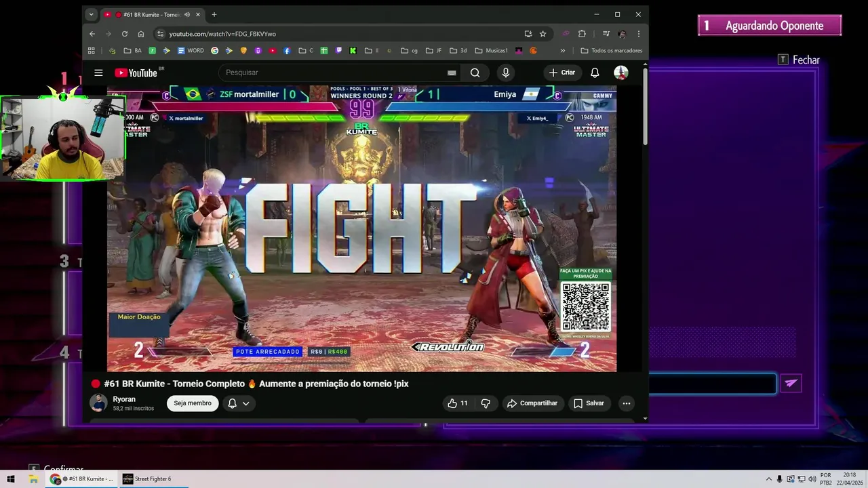868x488 pixels.
Task: Reload the YouTube page
Action: (125, 34)
